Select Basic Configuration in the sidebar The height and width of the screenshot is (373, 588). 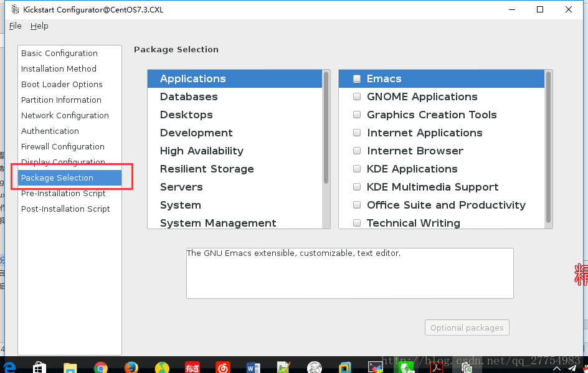tap(59, 54)
